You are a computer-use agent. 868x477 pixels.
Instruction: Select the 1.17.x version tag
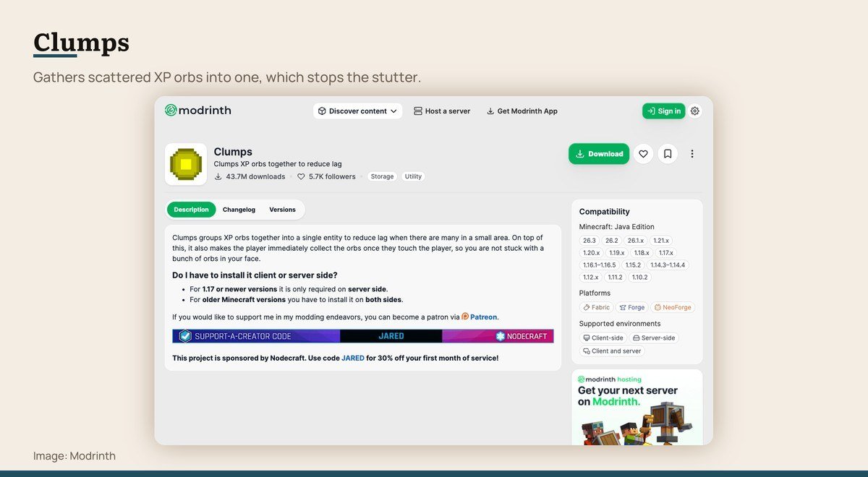tap(666, 253)
